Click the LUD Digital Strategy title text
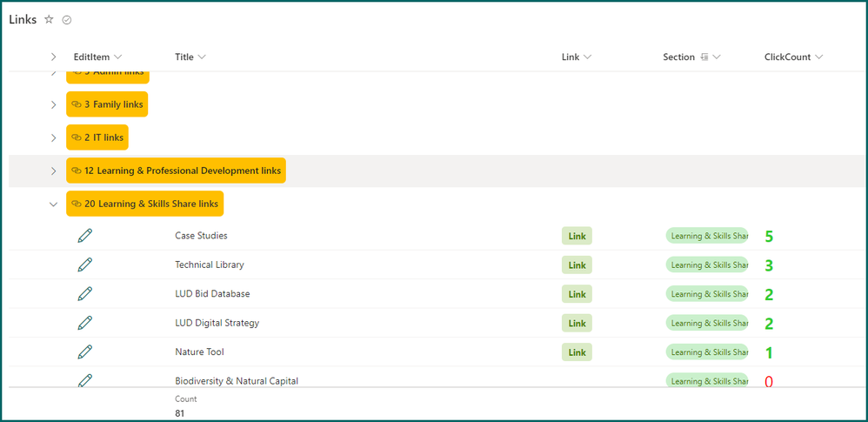This screenshot has width=868, height=422. coord(217,323)
